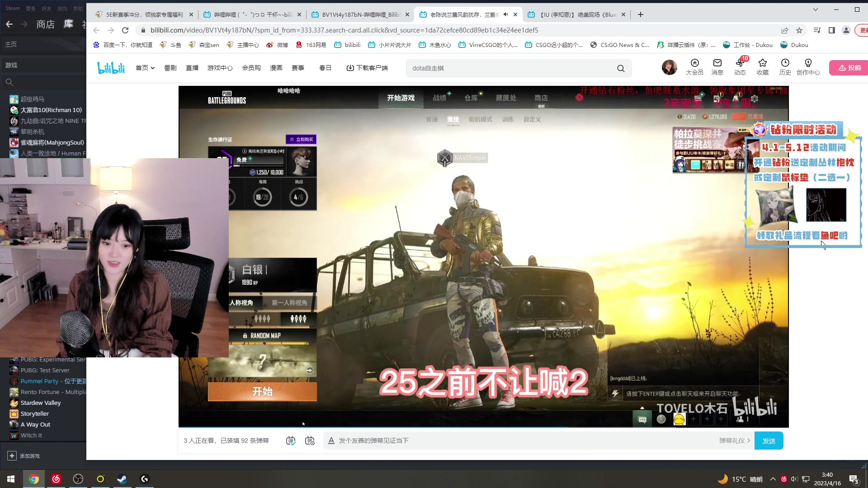Open 漫画 in bilibili navigation

click(x=276, y=68)
